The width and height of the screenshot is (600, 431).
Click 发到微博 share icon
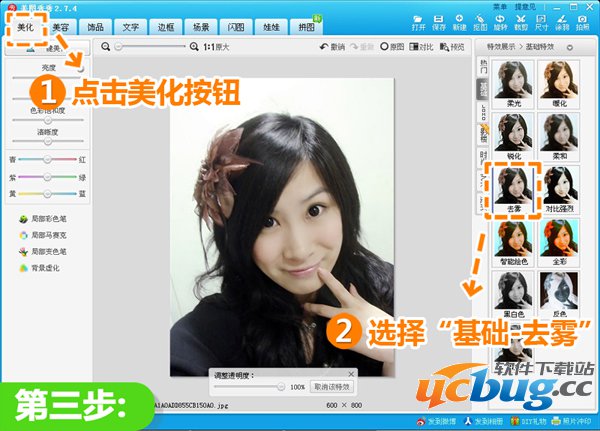(x=436, y=421)
